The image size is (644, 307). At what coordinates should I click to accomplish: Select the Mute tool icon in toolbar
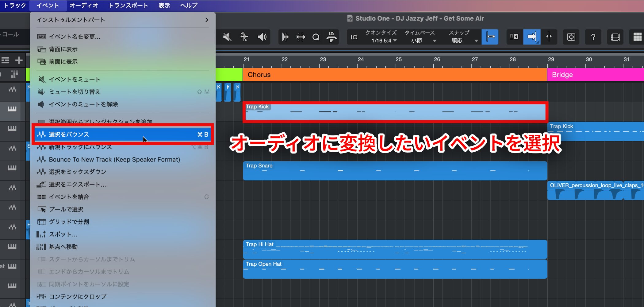pos(227,37)
